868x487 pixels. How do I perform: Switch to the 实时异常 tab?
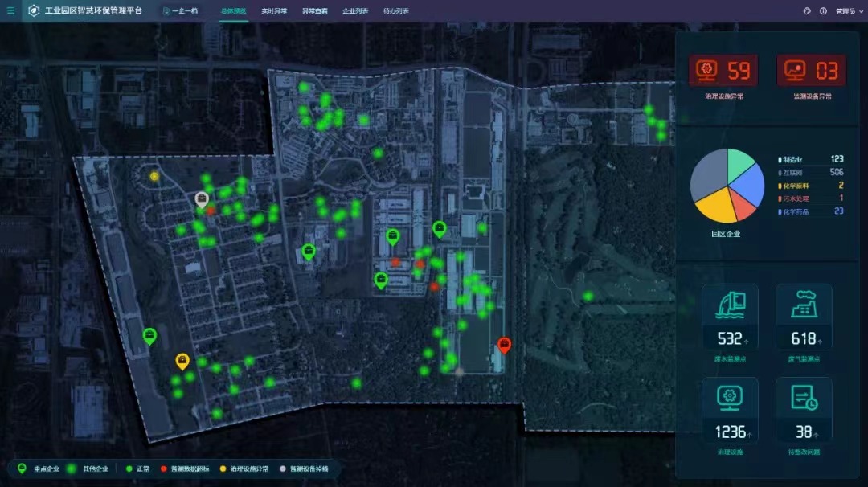coord(274,11)
